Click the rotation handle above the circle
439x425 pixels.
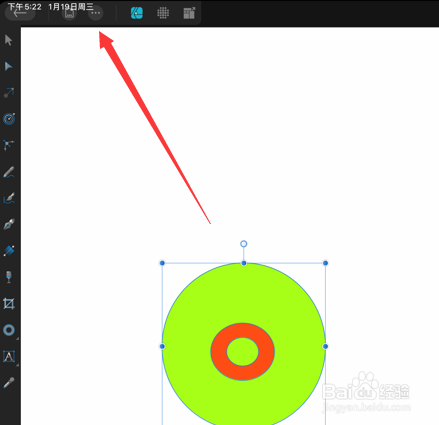click(244, 244)
